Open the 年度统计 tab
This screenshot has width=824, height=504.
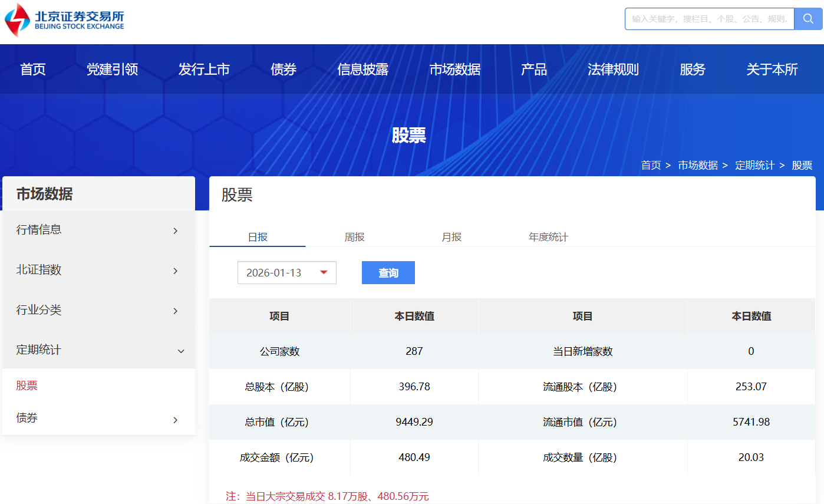(x=548, y=237)
